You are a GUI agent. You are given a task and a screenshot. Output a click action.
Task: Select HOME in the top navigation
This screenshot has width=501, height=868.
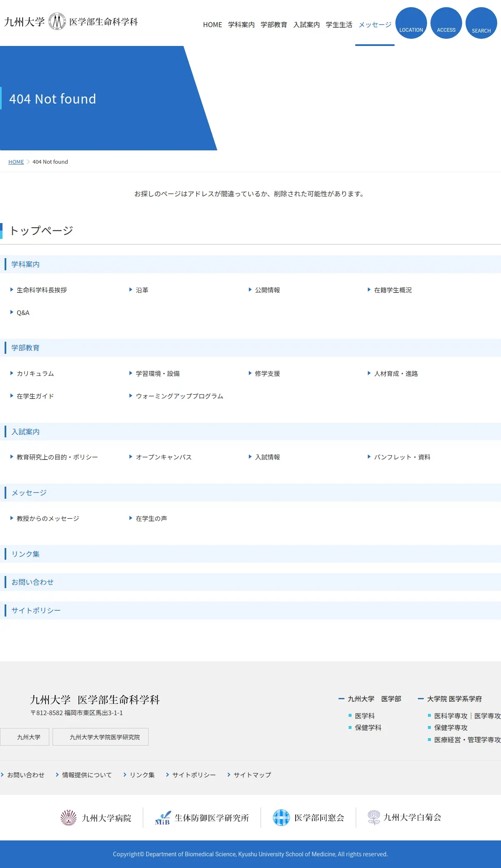point(213,25)
